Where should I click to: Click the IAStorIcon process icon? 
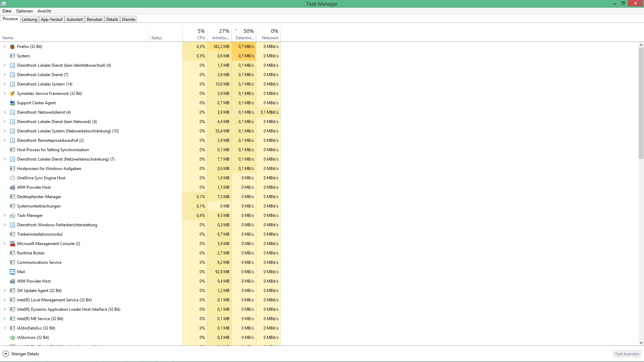[12, 338]
